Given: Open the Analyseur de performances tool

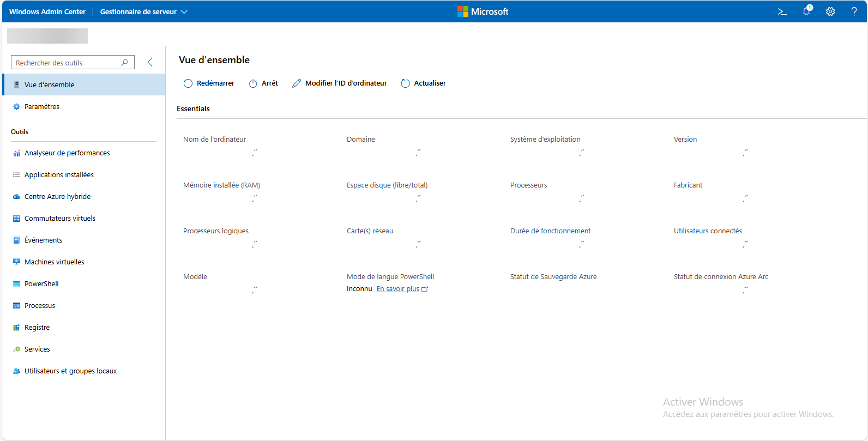Looking at the screenshot, I should point(67,153).
